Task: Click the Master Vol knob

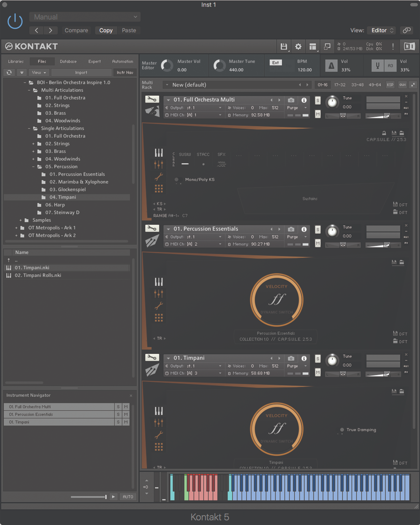Action: 167,65
